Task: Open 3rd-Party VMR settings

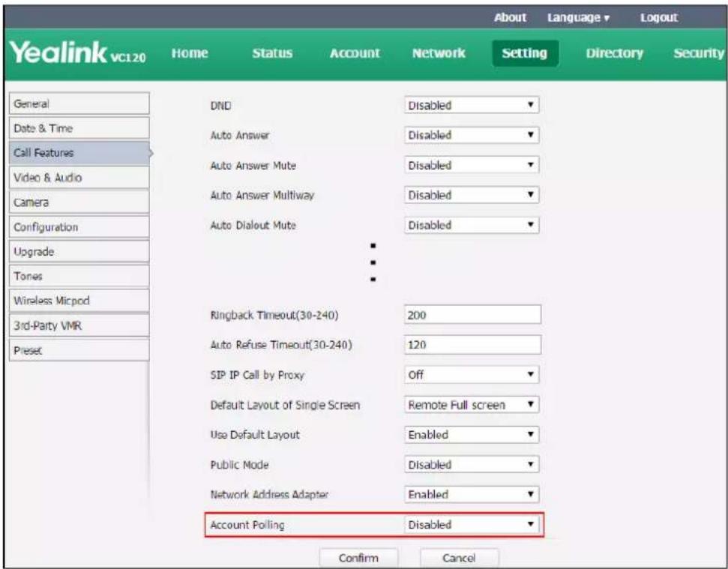Action: [x=79, y=325]
